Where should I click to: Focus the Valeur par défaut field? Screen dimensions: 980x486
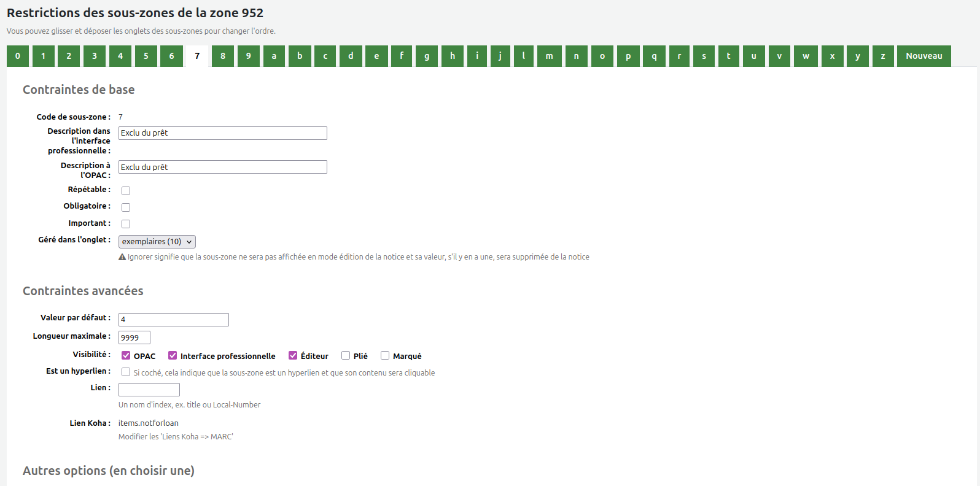click(x=173, y=320)
